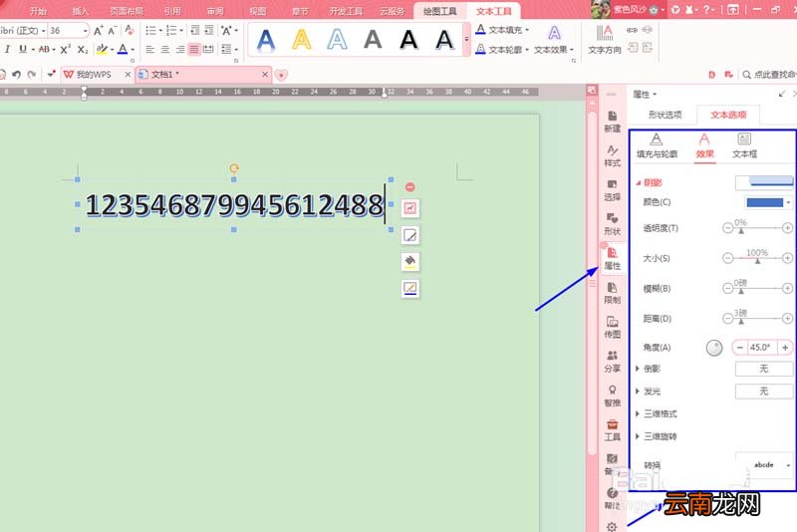797x532 pixels.
Task: Click the increase font size icon
Action: click(x=98, y=31)
